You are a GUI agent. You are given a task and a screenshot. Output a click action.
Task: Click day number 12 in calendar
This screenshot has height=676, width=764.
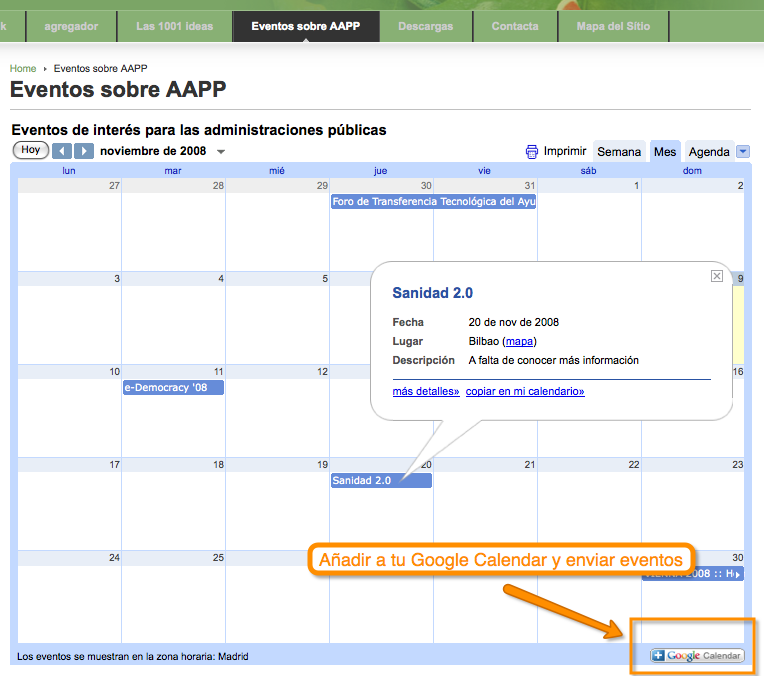coord(323,371)
